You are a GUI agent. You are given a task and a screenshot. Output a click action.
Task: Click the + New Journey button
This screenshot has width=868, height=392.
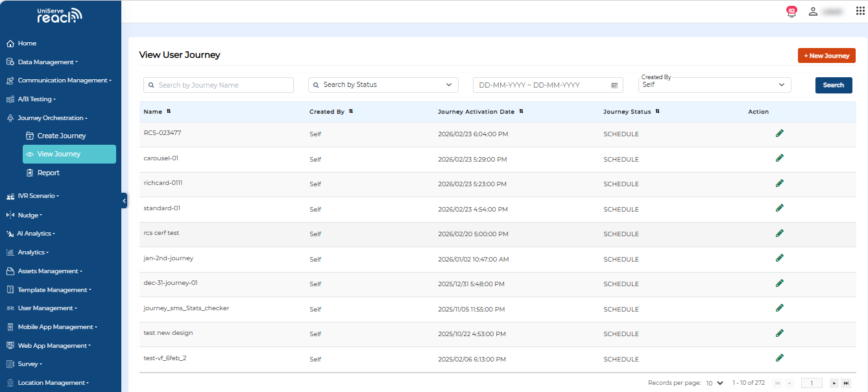(826, 56)
